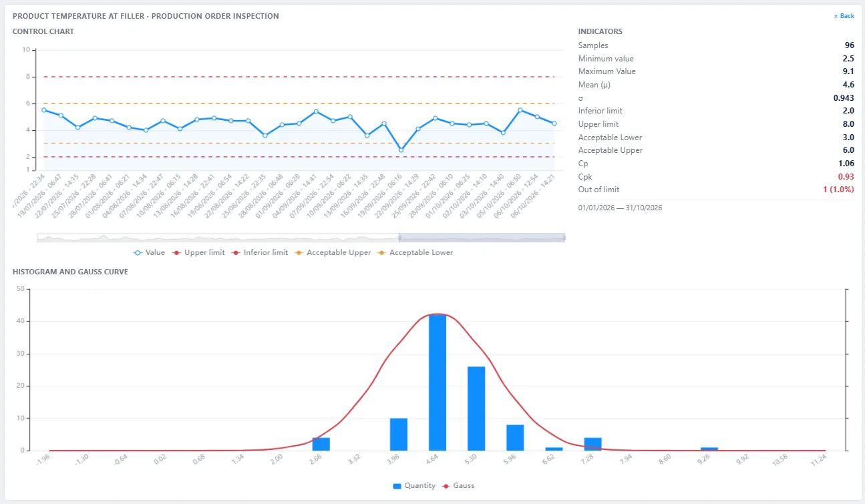
Task: Hide the Acceptable Upper legend series
Action: pos(333,253)
